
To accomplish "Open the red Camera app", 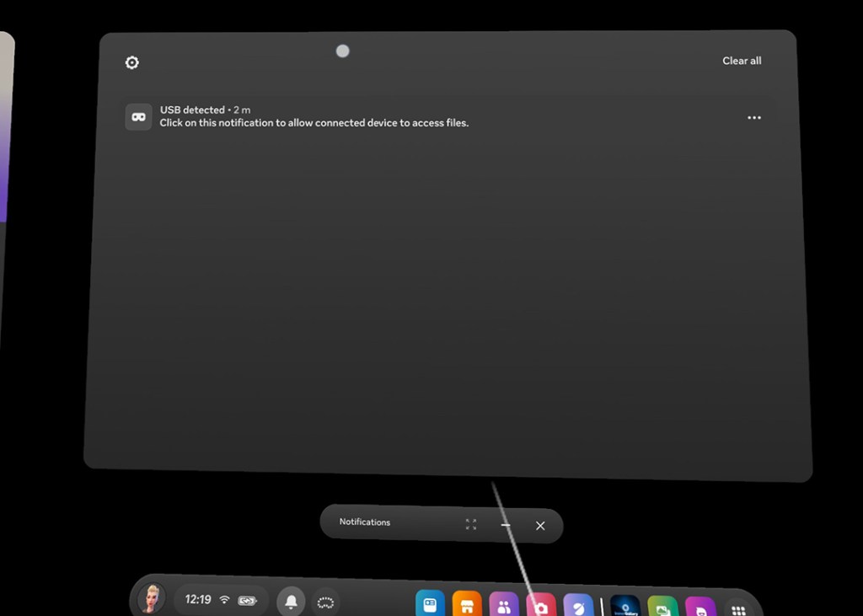I will coord(541,607).
